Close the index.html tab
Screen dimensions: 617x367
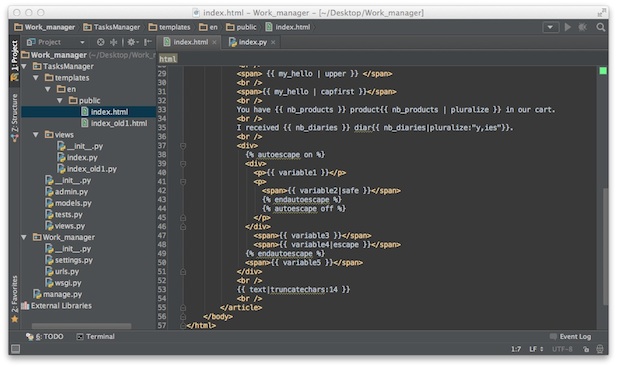click(x=214, y=42)
